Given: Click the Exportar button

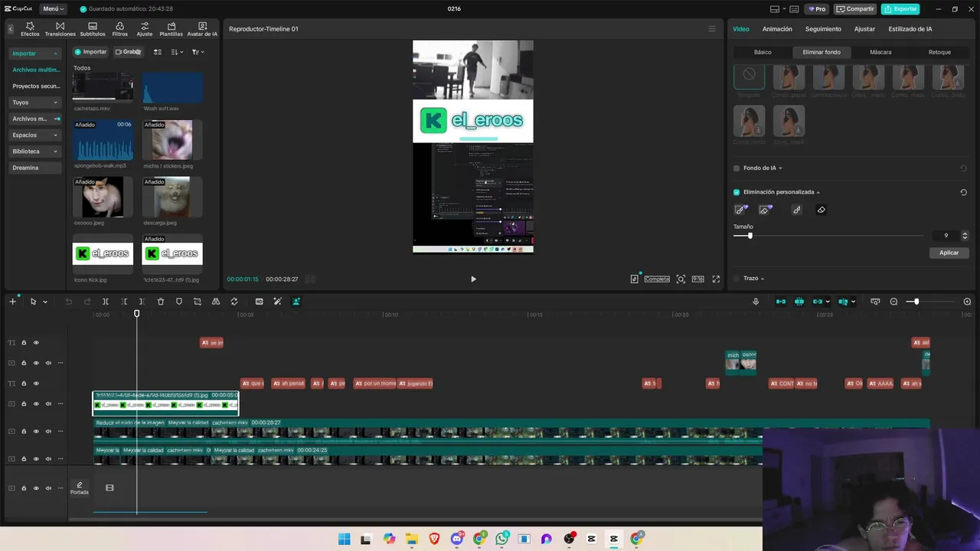Looking at the screenshot, I should pyautogui.click(x=900, y=9).
